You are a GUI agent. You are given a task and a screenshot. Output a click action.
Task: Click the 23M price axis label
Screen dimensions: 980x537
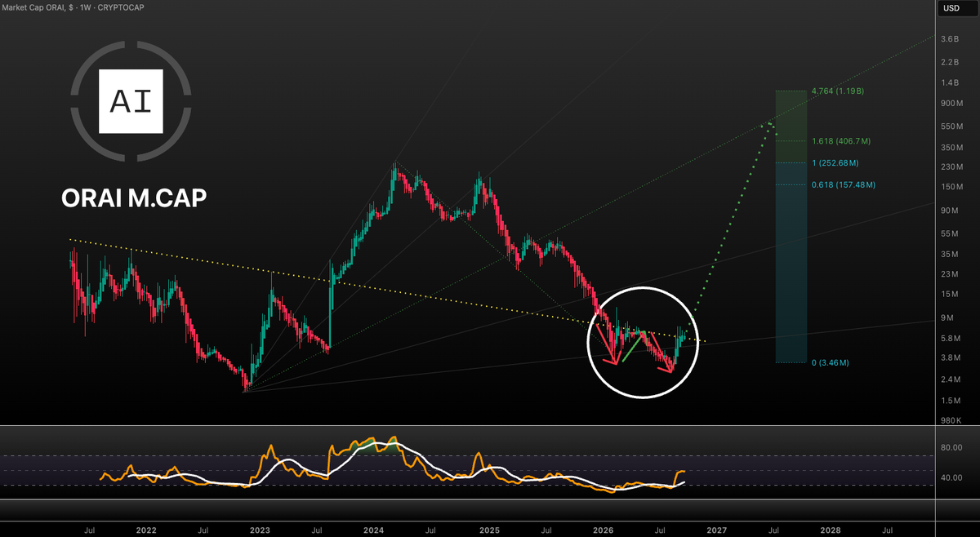(949, 274)
